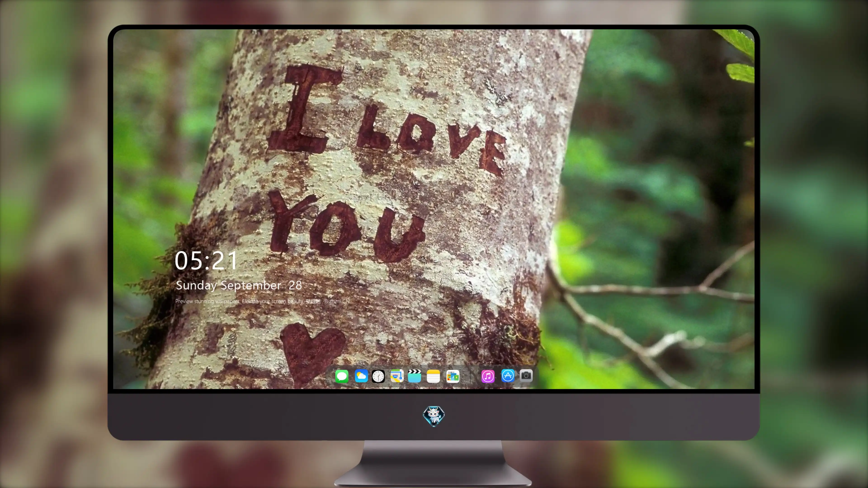Screen dimensions: 868x488
Task: Open the App Store icon in dock
Action: tap(507, 376)
